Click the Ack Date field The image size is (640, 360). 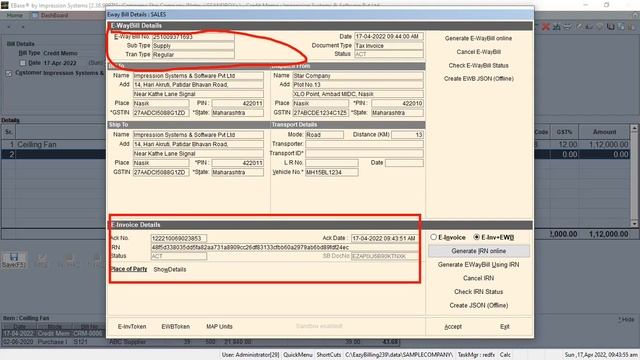[384, 238]
